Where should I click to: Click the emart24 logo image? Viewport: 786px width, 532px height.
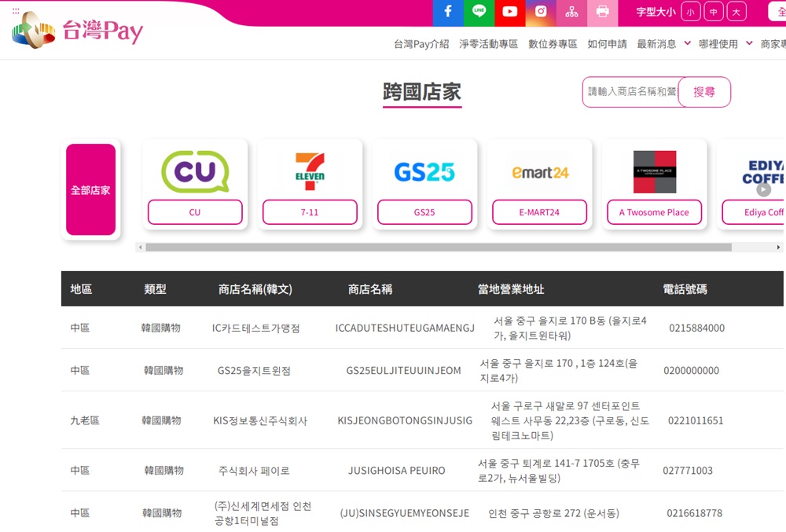(540, 173)
